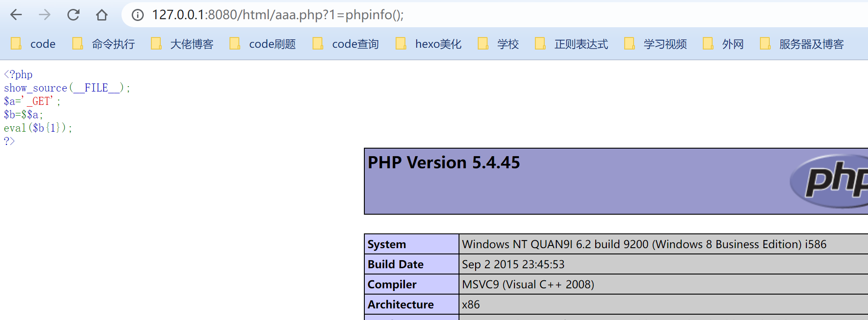
Task: Open the "code刷题" bookmark folder
Action: coord(263,44)
